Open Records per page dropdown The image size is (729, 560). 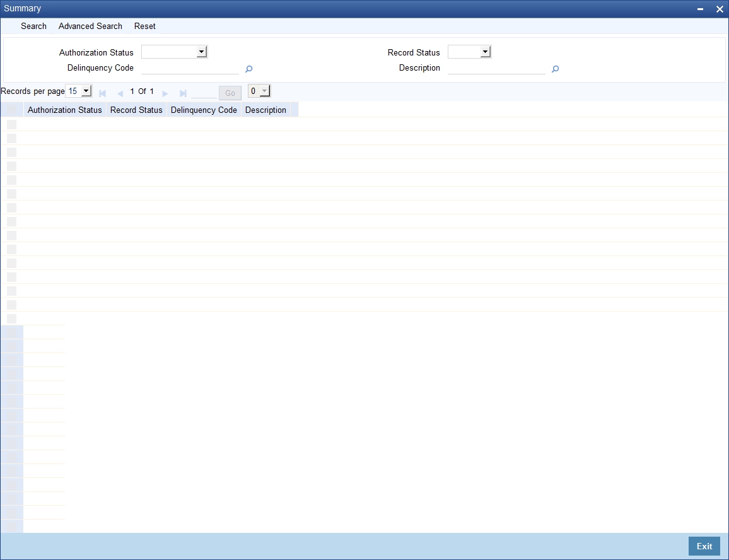click(x=79, y=91)
